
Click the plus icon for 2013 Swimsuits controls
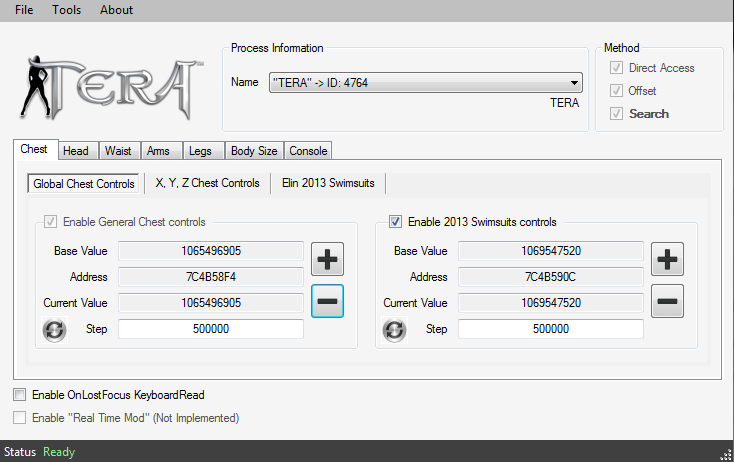[x=667, y=259]
